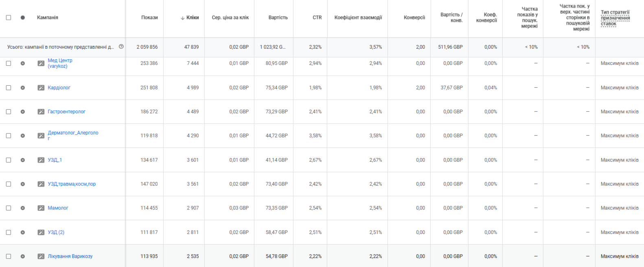The width and height of the screenshot is (644, 267).
Task: Open status indicator for УЗД (2) campaign
Action: 23,232
